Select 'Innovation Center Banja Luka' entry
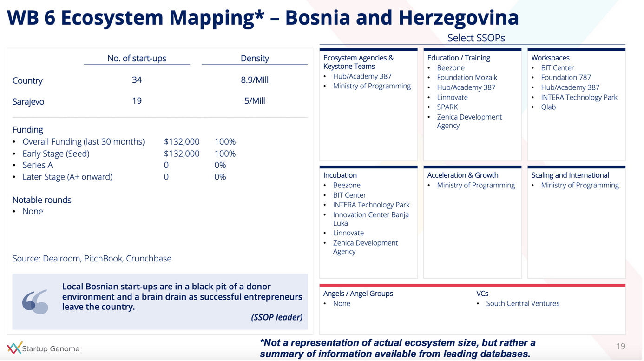 pyautogui.click(x=371, y=219)
